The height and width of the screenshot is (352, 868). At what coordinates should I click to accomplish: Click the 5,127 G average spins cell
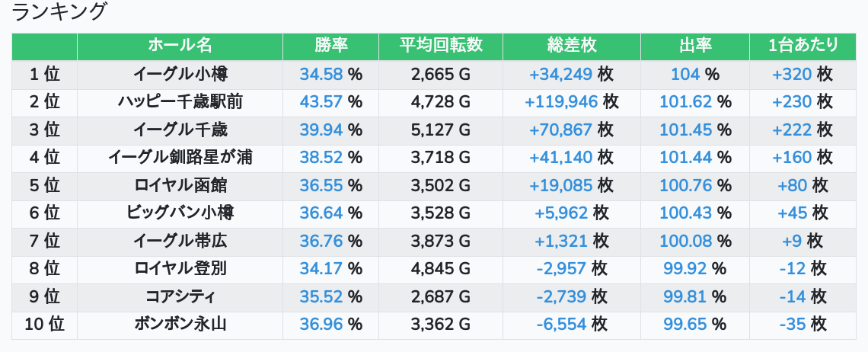tap(441, 130)
